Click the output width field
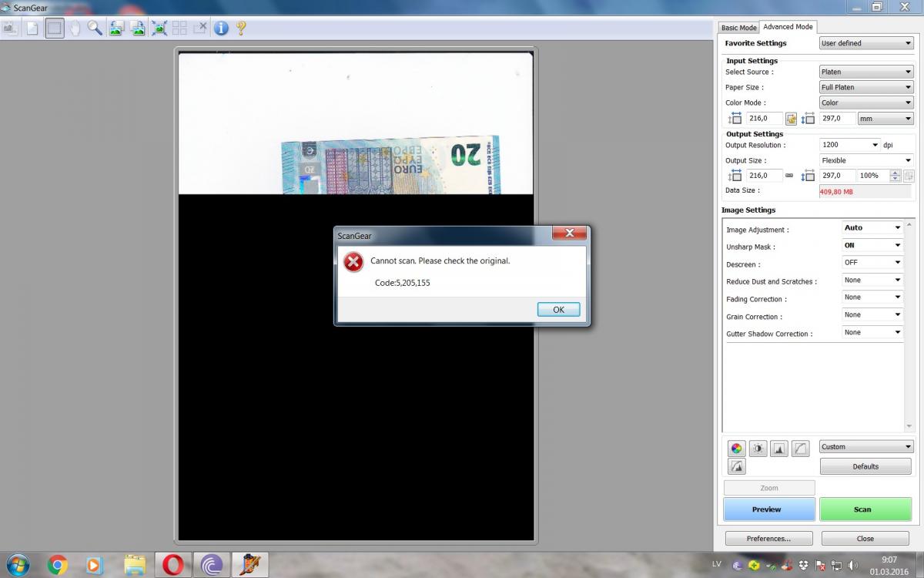 pos(765,176)
